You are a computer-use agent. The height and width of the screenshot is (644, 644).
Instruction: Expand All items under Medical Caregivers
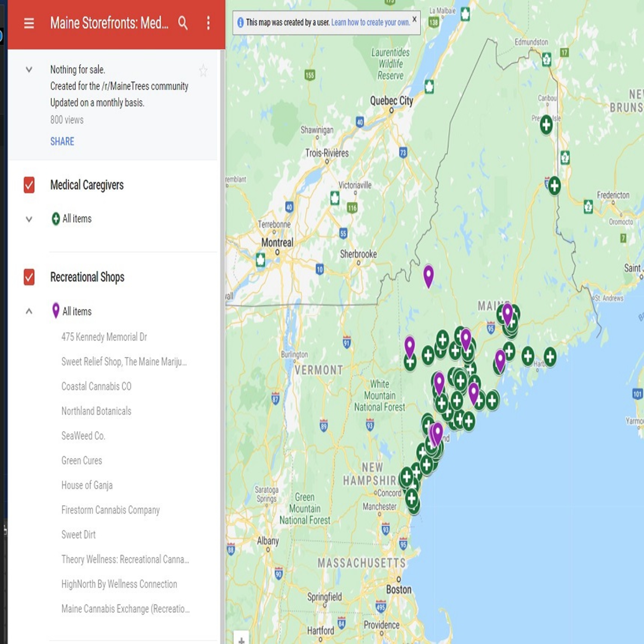pos(29,219)
